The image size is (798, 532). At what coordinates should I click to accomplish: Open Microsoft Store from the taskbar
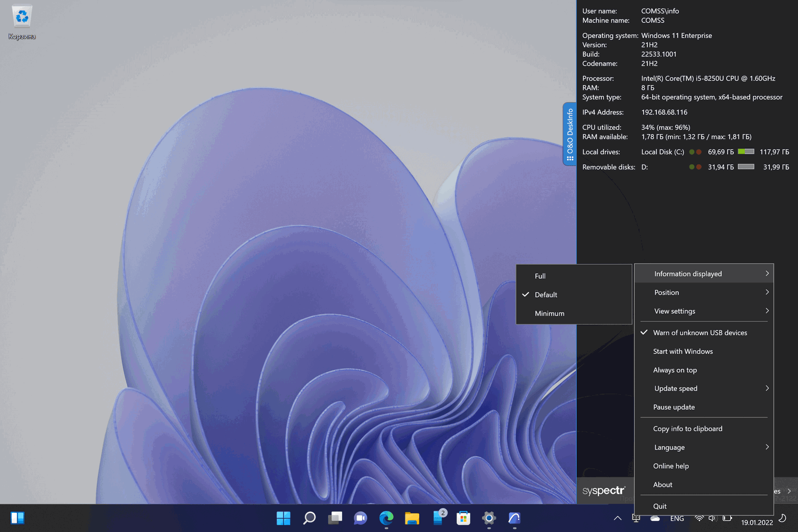[463, 518]
